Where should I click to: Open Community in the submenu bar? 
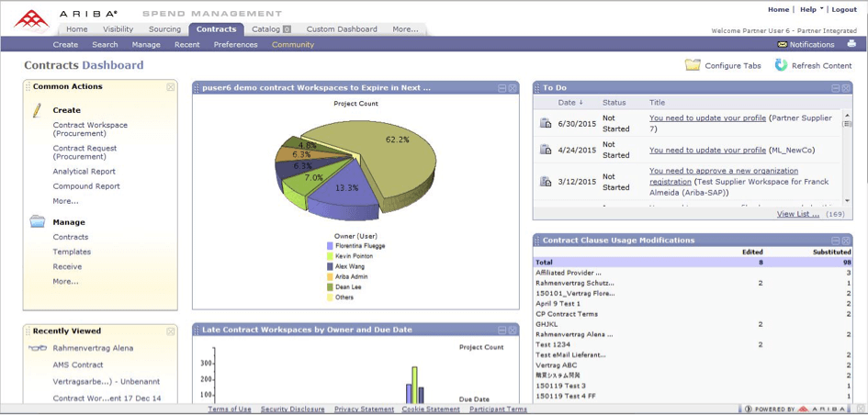[x=293, y=44]
